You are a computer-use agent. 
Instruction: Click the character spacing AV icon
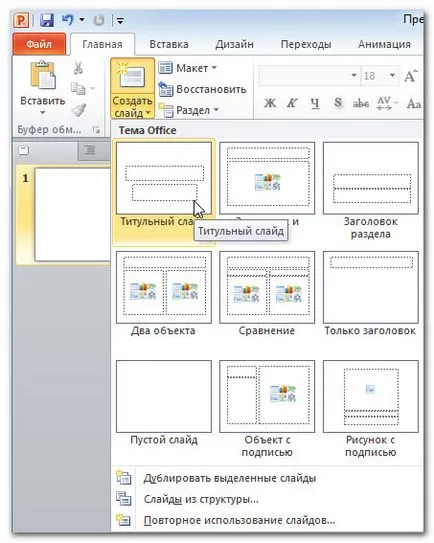pyautogui.click(x=384, y=103)
